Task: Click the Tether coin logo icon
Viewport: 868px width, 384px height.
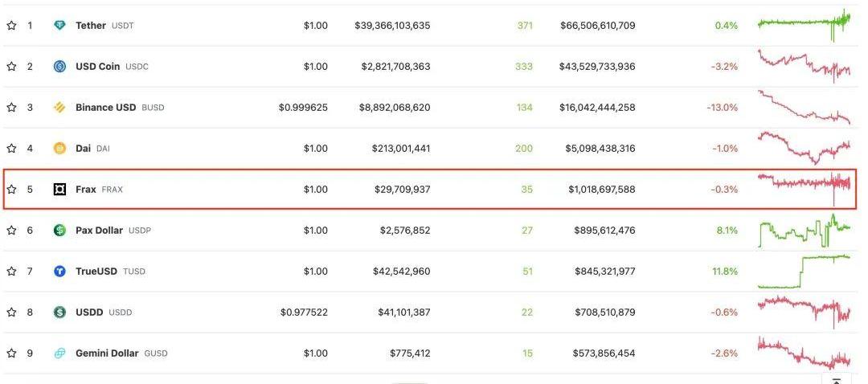Action: 59,26
